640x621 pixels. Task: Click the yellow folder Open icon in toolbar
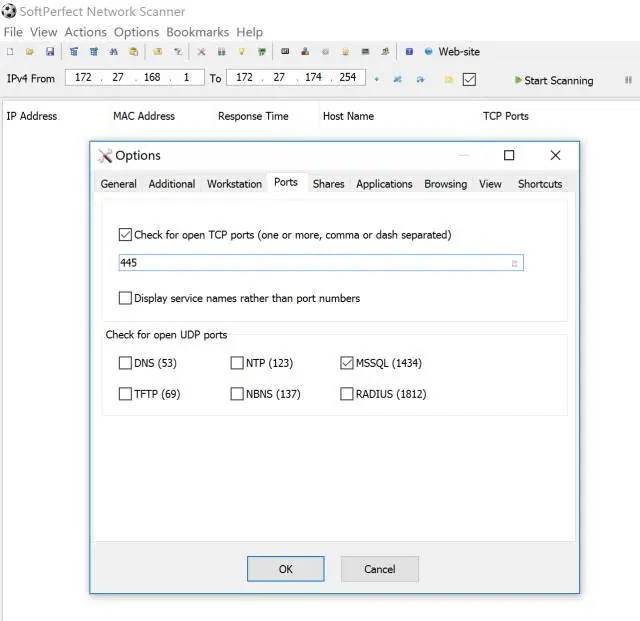point(29,51)
